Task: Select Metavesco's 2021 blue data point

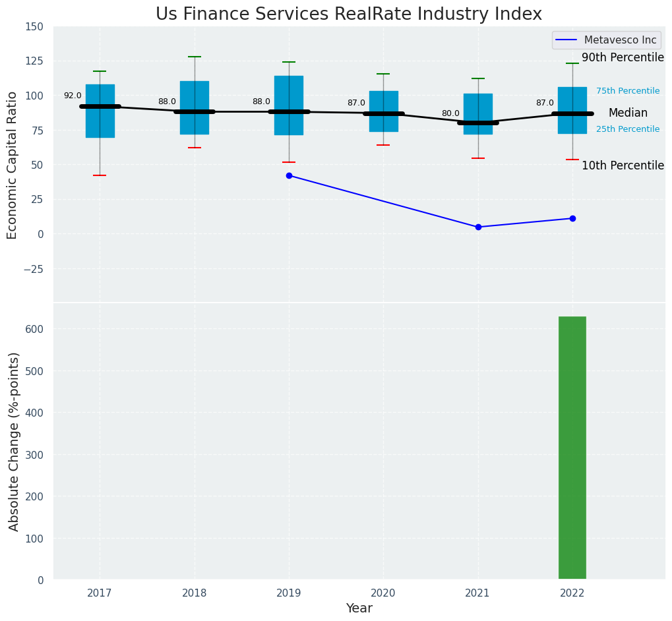Action: point(478,227)
